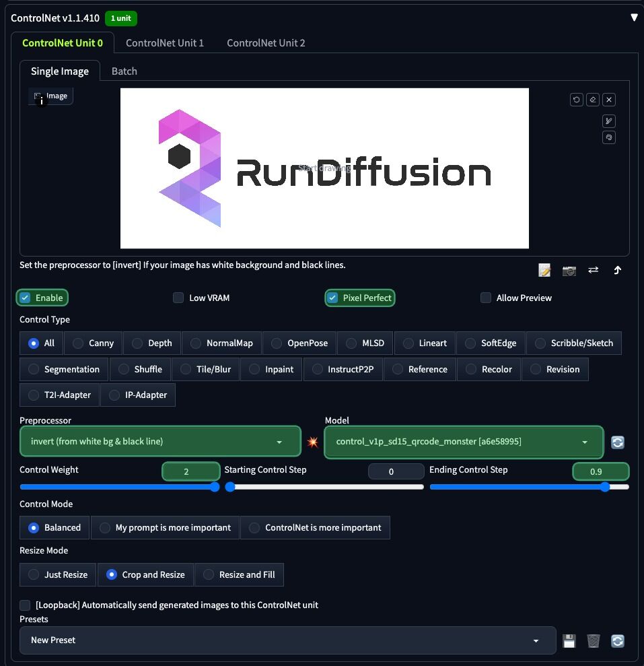Click the Control Weight value field
Image resolution: width=644 pixels, height=666 pixels.
click(x=191, y=471)
